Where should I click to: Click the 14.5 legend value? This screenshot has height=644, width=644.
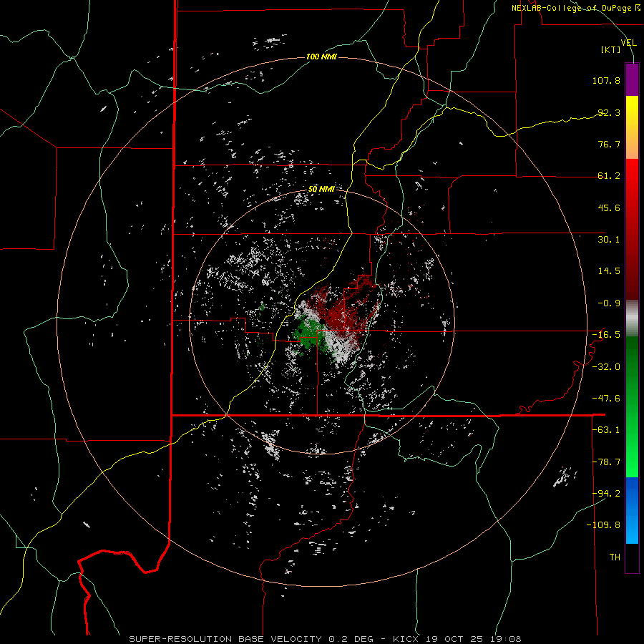tap(609, 271)
